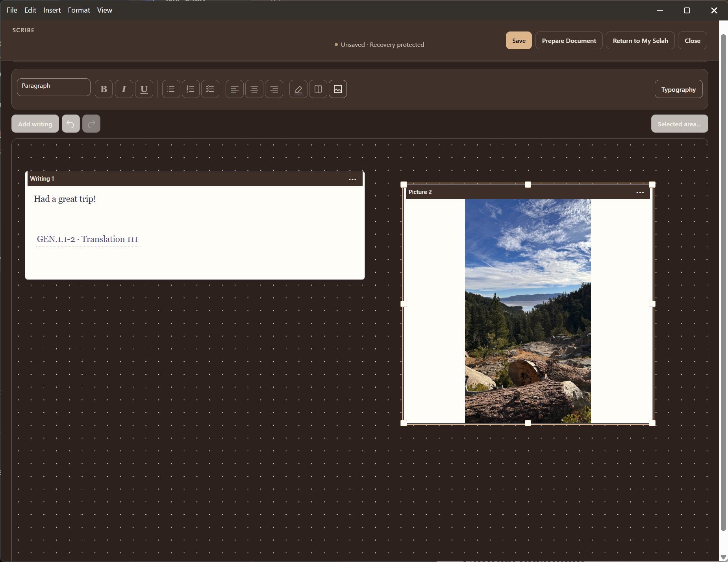Click the vertical scrollbar thumb

(x=723, y=283)
